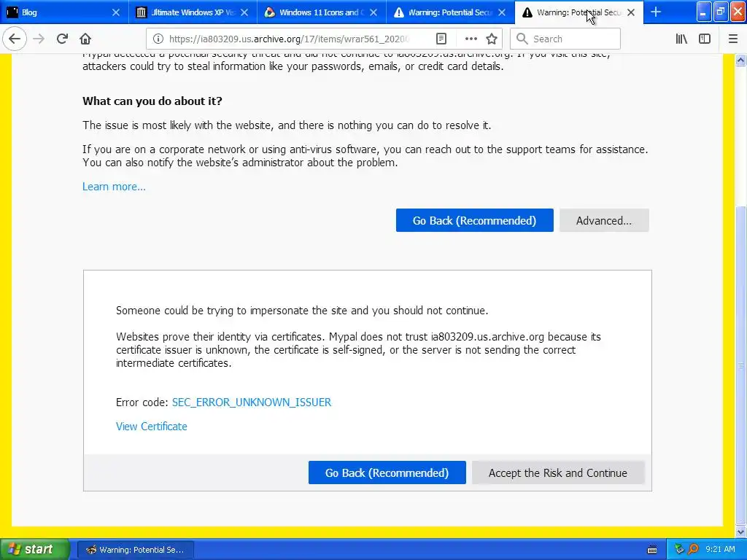Click the on-screen keyboard tray icon
747x560 pixels.
652,550
